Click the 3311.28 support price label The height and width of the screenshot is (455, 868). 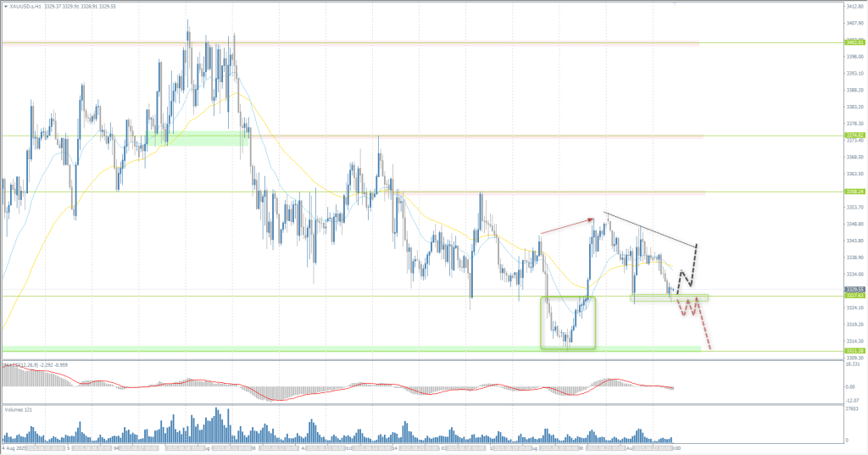[x=854, y=351]
